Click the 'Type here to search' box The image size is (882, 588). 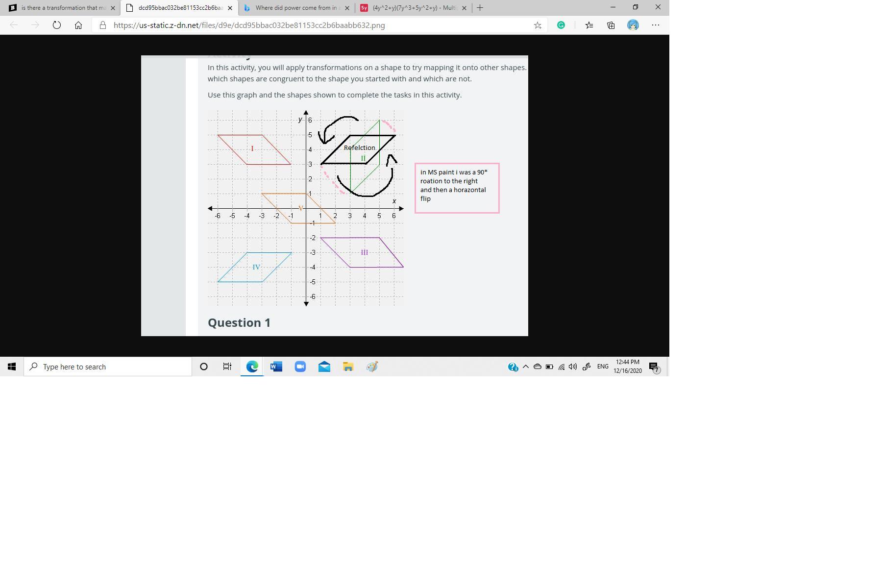click(x=108, y=367)
